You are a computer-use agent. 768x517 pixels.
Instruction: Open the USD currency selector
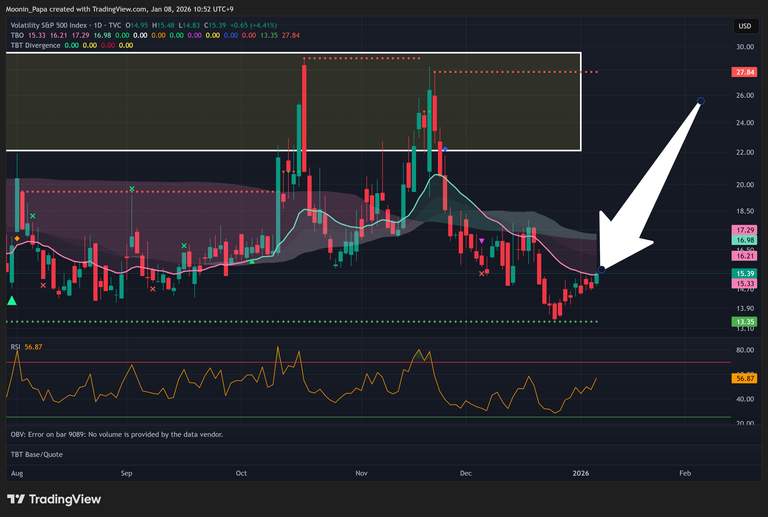click(744, 26)
